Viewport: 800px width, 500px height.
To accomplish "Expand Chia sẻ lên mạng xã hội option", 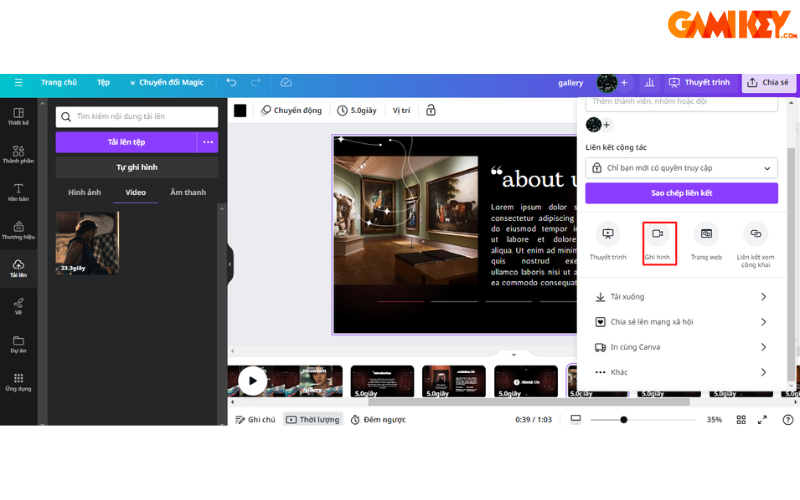I will (x=682, y=322).
